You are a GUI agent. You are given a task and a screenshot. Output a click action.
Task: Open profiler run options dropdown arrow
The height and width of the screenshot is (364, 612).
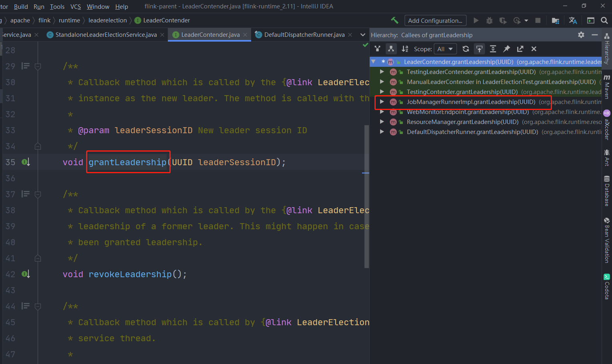coord(526,20)
